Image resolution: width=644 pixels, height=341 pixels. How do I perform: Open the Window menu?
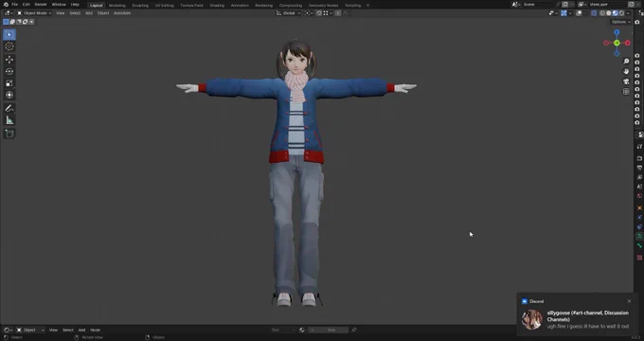click(59, 5)
